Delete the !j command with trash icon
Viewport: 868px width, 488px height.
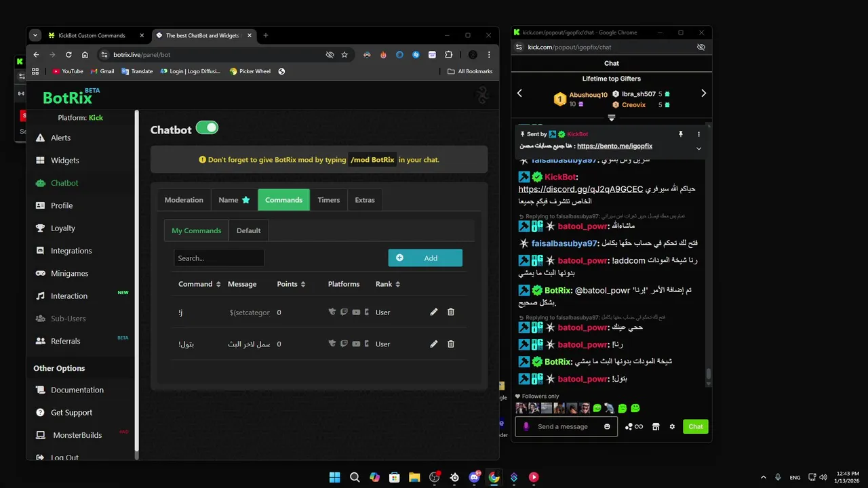(x=451, y=312)
